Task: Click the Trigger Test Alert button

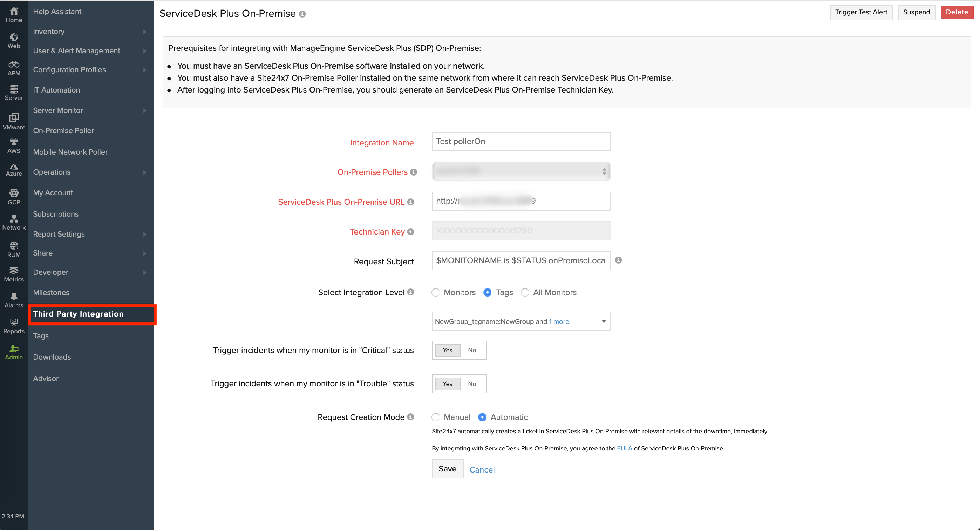Action: click(x=860, y=12)
